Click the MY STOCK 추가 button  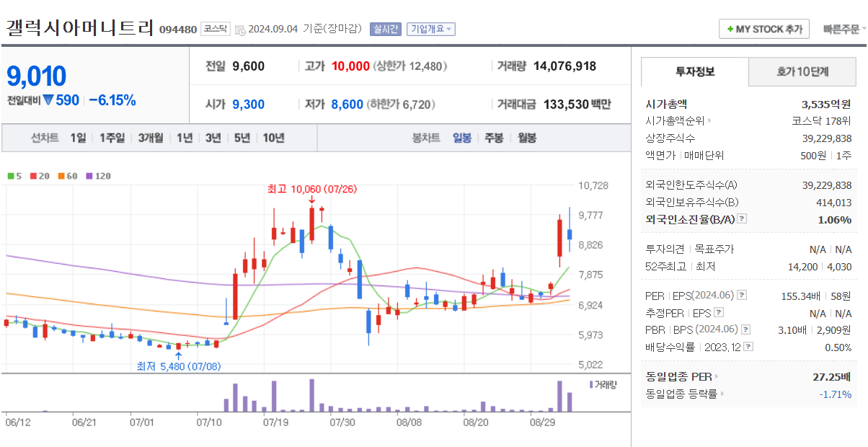[764, 30]
